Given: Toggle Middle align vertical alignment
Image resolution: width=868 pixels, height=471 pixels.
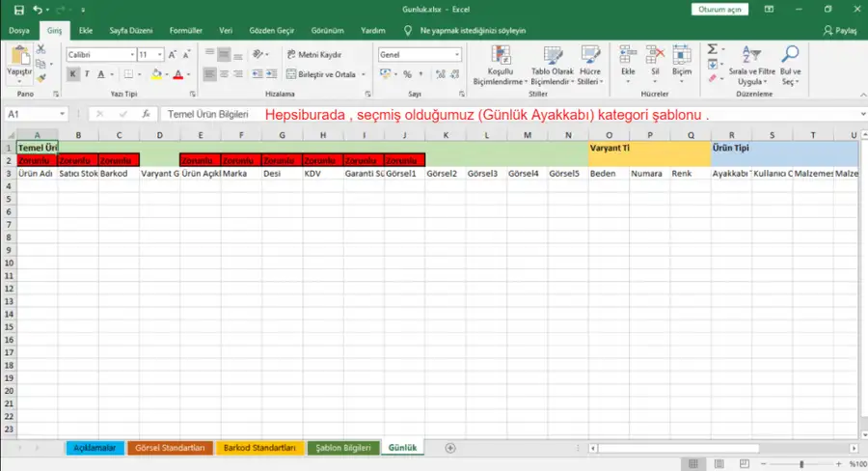Looking at the screenshot, I should click(x=224, y=54).
